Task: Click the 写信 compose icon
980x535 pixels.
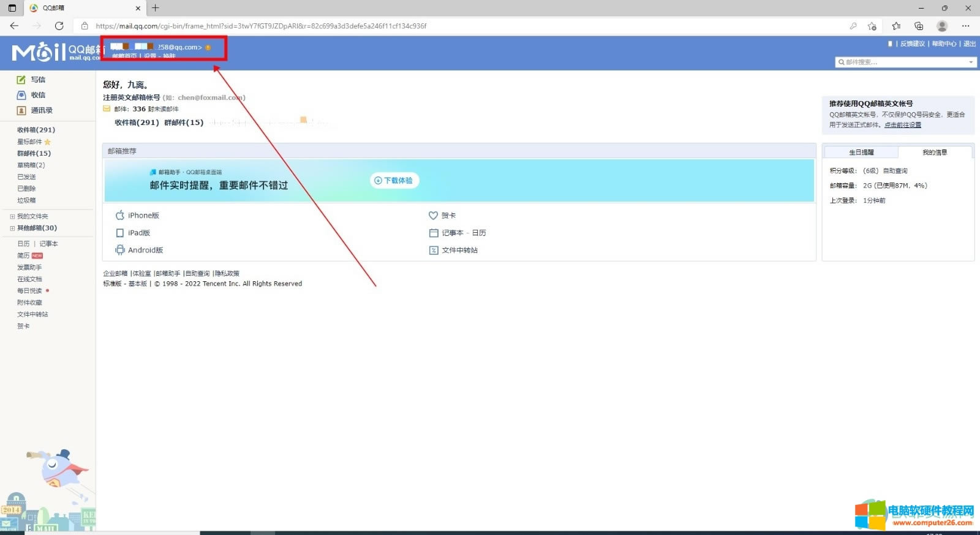Action: [x=21, y=80]
